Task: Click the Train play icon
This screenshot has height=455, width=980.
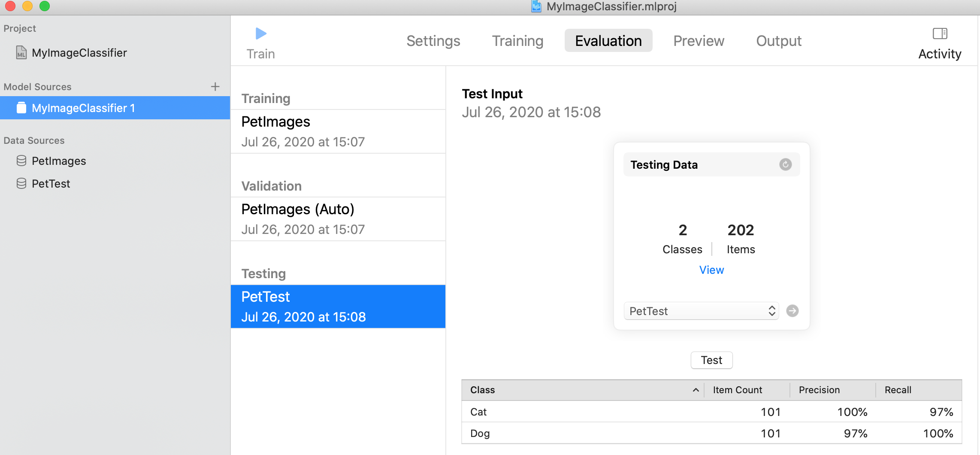Action: coord(261,33)
